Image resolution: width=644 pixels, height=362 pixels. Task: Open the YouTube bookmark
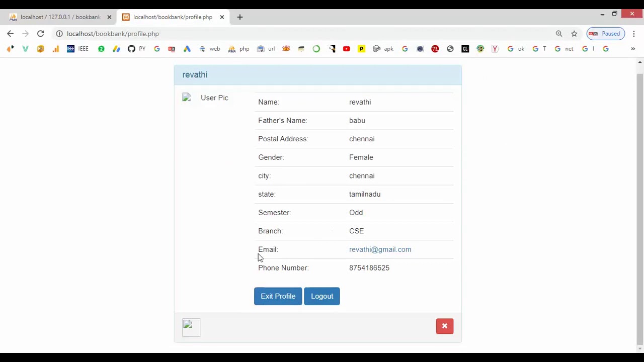[347, 49]
